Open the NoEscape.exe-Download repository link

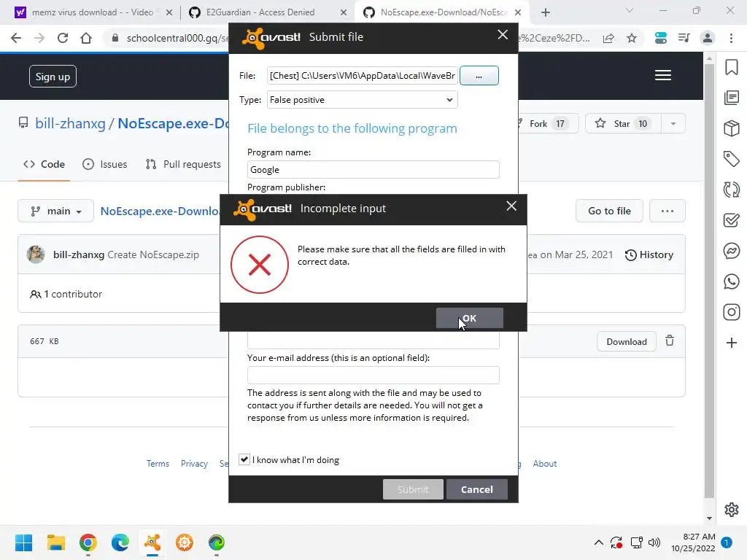174,123
